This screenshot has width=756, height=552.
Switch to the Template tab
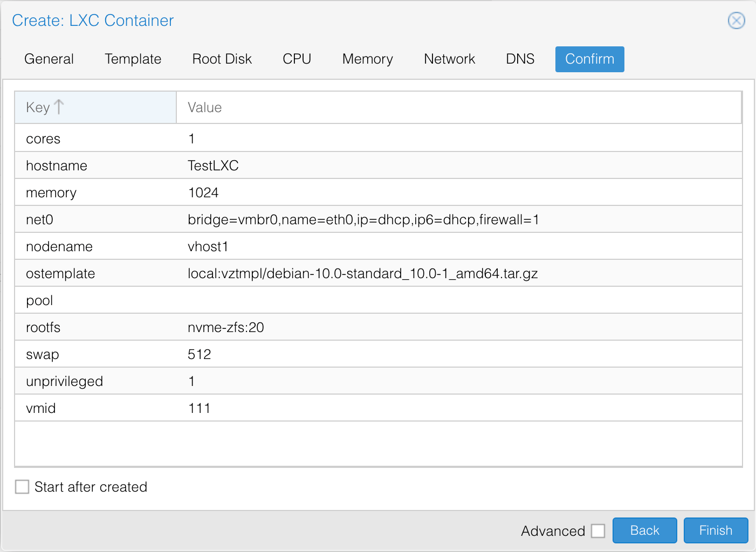pyautogui.click(x=133, y=59)
